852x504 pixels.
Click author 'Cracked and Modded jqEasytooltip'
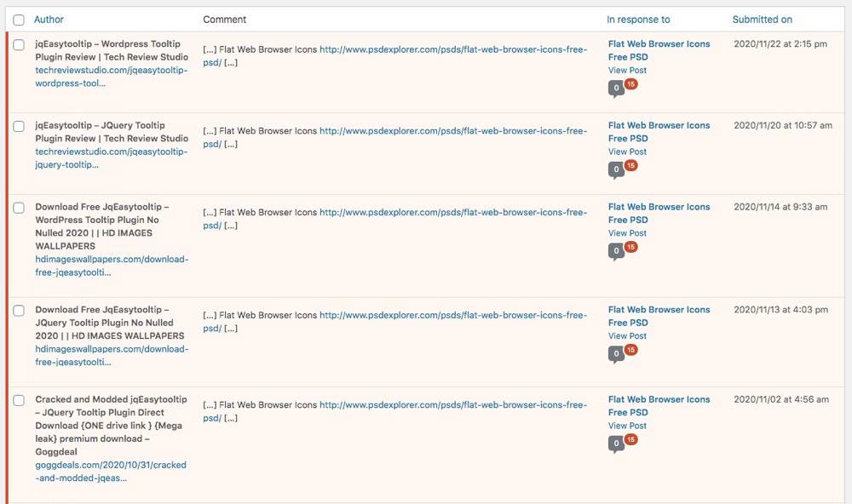[x=111, y=426]
